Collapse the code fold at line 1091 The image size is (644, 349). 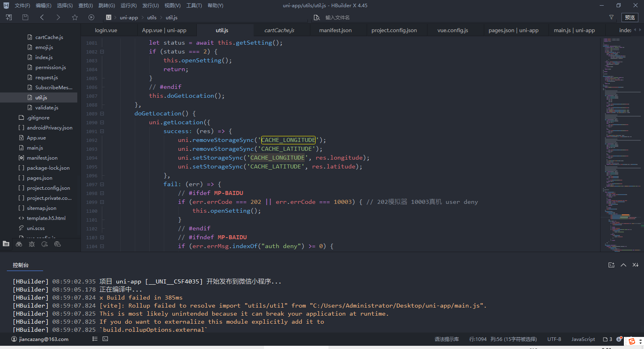(x=102, y=131)
